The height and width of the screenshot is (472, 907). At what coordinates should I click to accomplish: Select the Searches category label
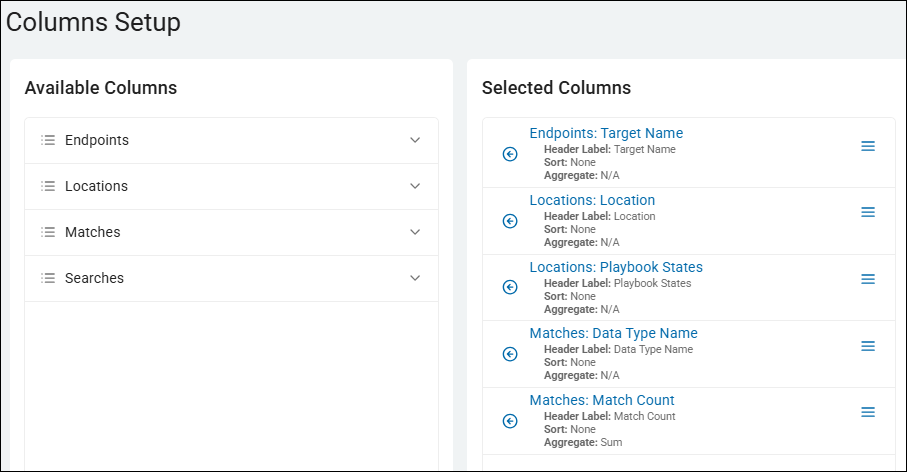tap(94, 278)
